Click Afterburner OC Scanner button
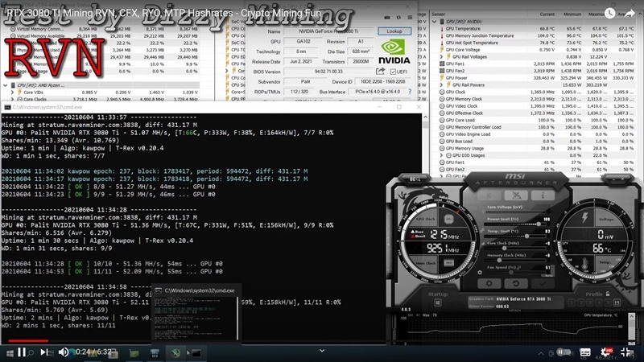Screen dimensions: 644x362 tap(516, 195)
